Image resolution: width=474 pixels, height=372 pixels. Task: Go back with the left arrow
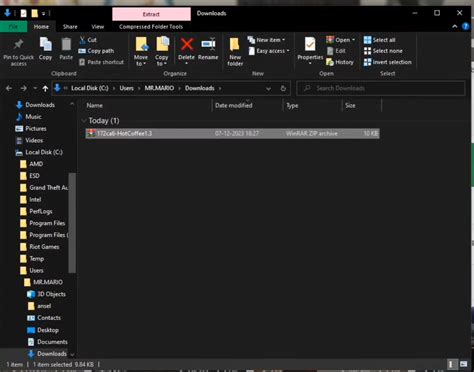click(9, 88)
